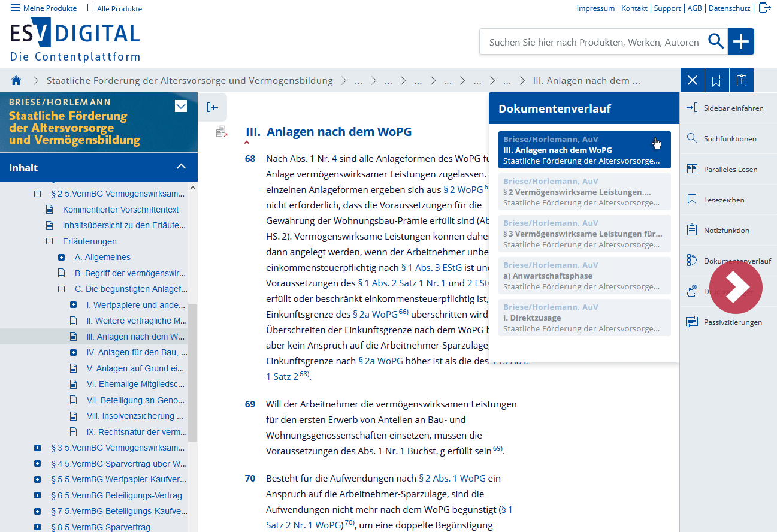777x532 pixels.
Task: Open footnote 69 reference
Action: pyautogui.click(x=497, y=449)
